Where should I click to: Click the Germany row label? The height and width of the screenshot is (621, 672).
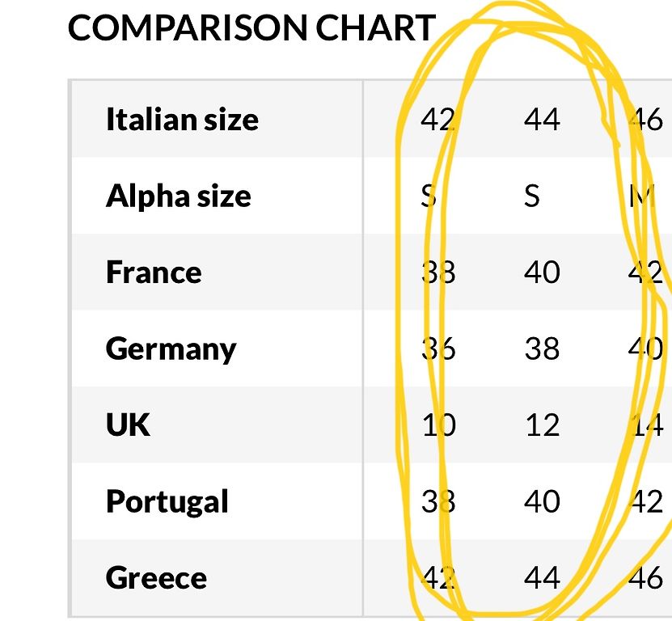[x=171, y=349]
